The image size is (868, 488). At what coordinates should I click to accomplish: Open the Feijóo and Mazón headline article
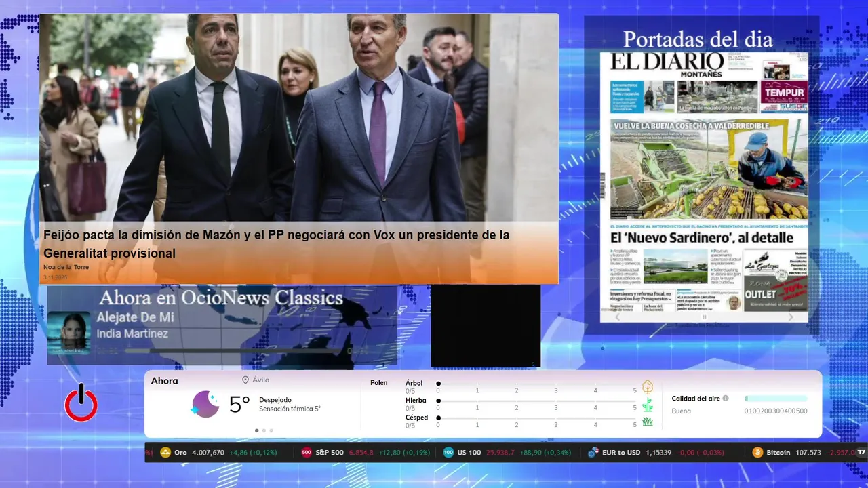coord(276,244)
